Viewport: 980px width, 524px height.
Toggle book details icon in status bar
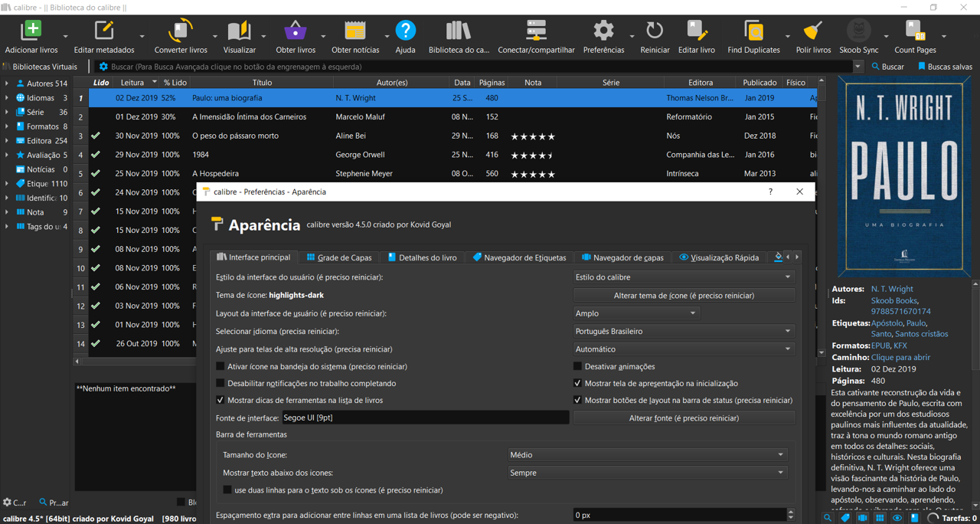(x=914, y=518)
